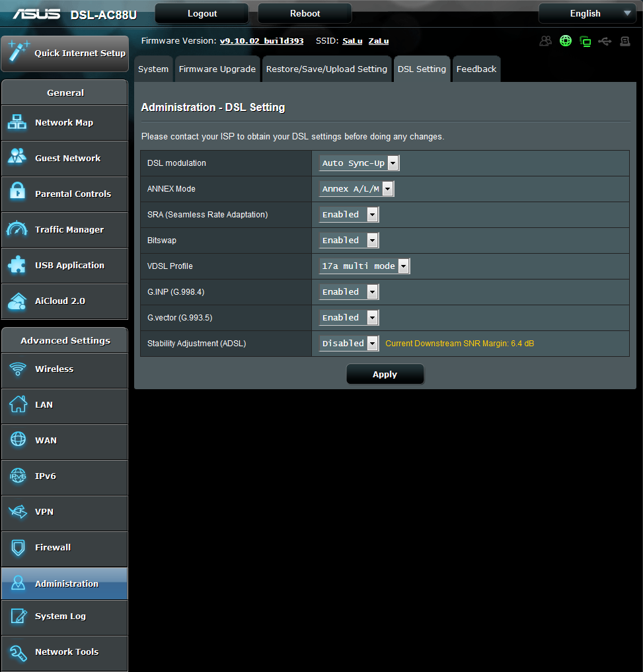Click the Guest Network people icon

[17, 156]
